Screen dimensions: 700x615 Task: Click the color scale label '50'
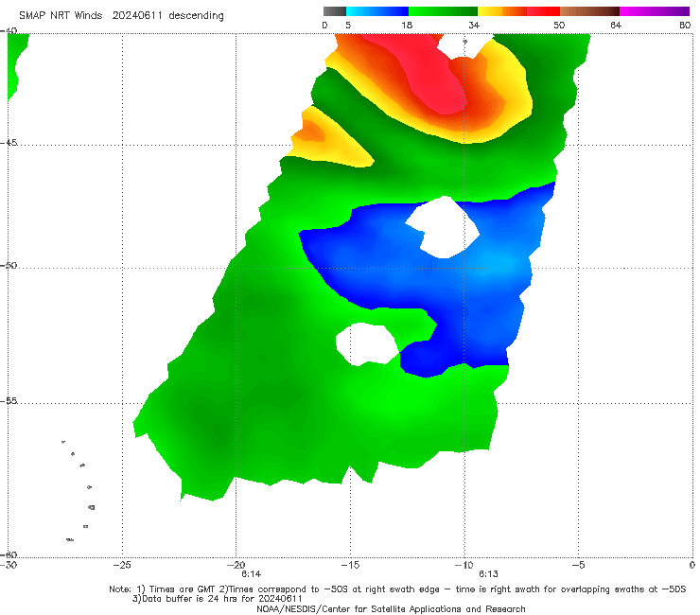point(559,26)
